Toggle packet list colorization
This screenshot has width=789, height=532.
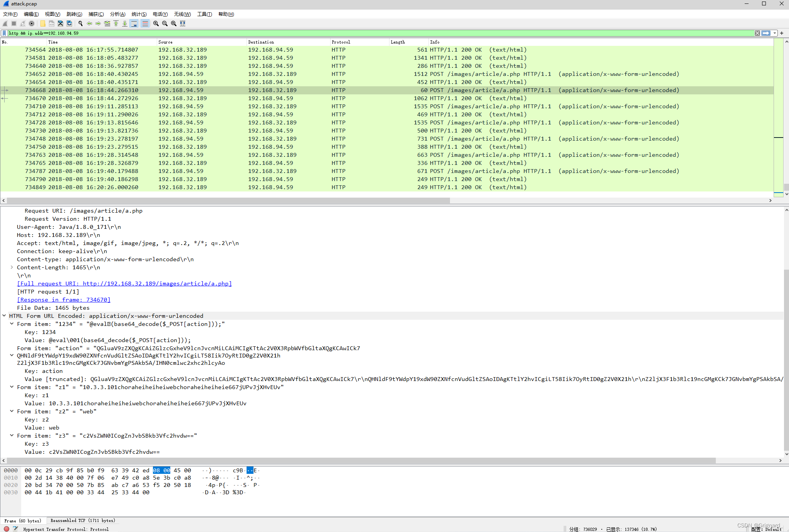tap(145, 23)
